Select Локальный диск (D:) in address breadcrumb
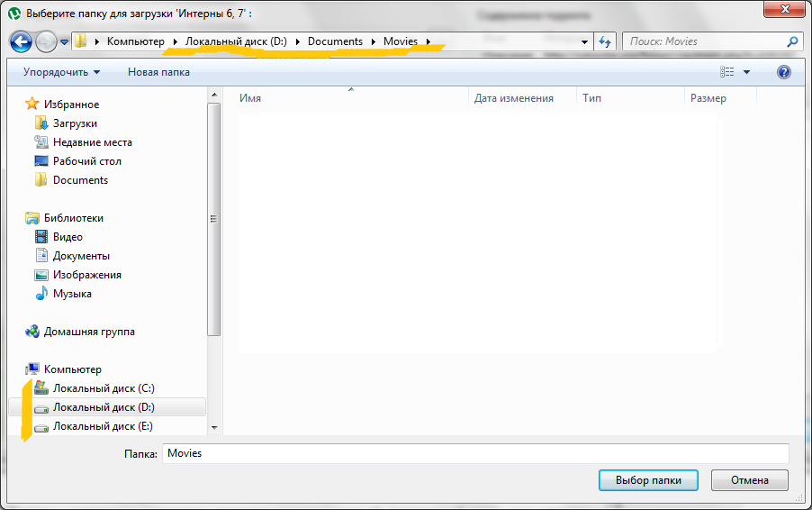This screenshot has height=510, width=812. tap(236, 41)
